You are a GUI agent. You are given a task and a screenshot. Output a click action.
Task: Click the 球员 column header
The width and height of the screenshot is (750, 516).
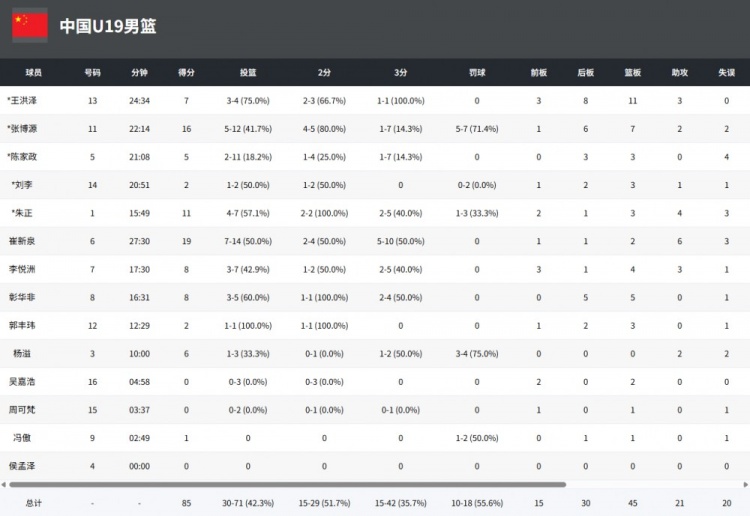pyautogui.click(x=34, y=73)
